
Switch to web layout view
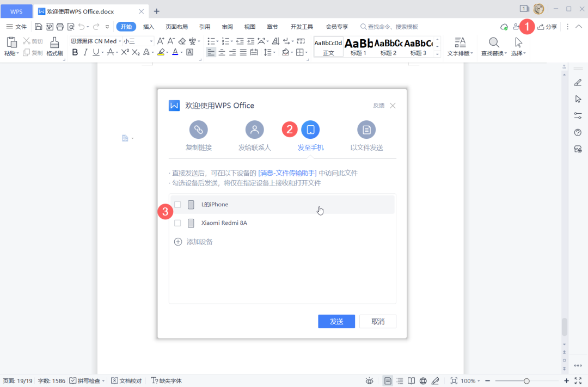pos(423,381)
